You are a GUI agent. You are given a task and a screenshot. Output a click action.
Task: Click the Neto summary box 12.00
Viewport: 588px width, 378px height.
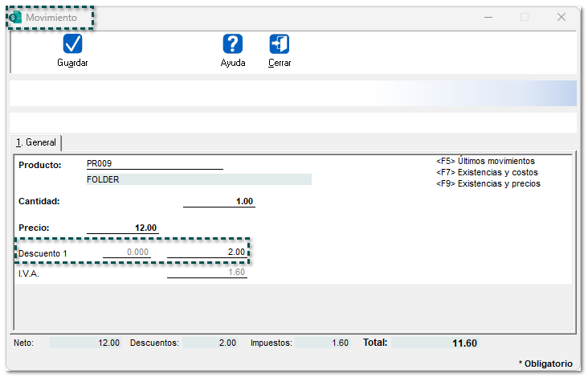coord(86,343)
